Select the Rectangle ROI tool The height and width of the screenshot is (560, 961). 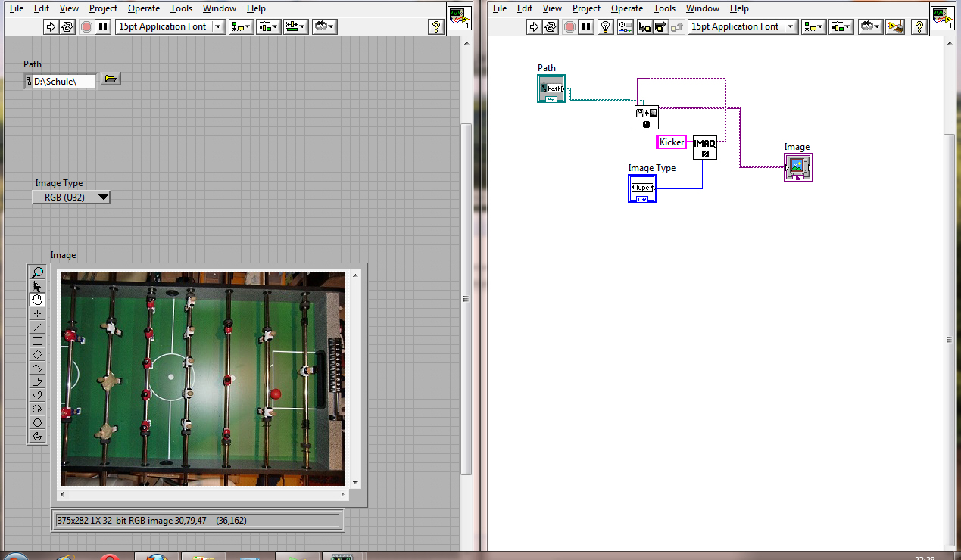point(37,341)
